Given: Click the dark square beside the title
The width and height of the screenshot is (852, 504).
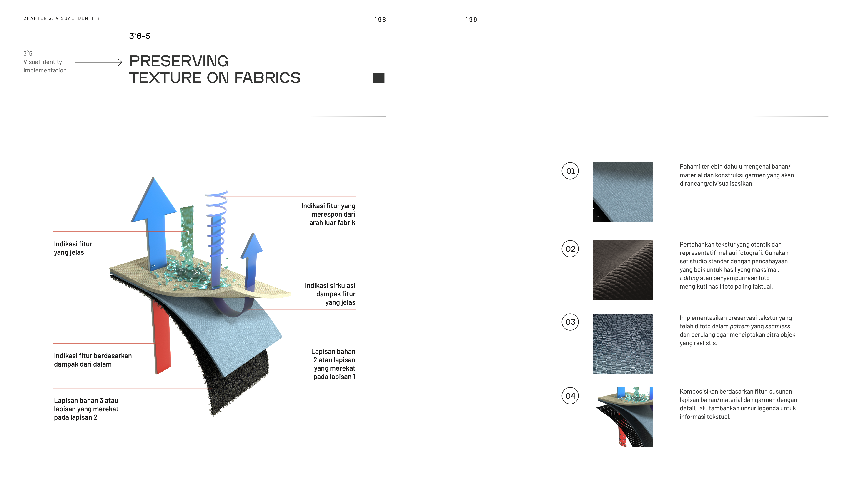Looking at the screenshot, I should click(x=378, y=78).
